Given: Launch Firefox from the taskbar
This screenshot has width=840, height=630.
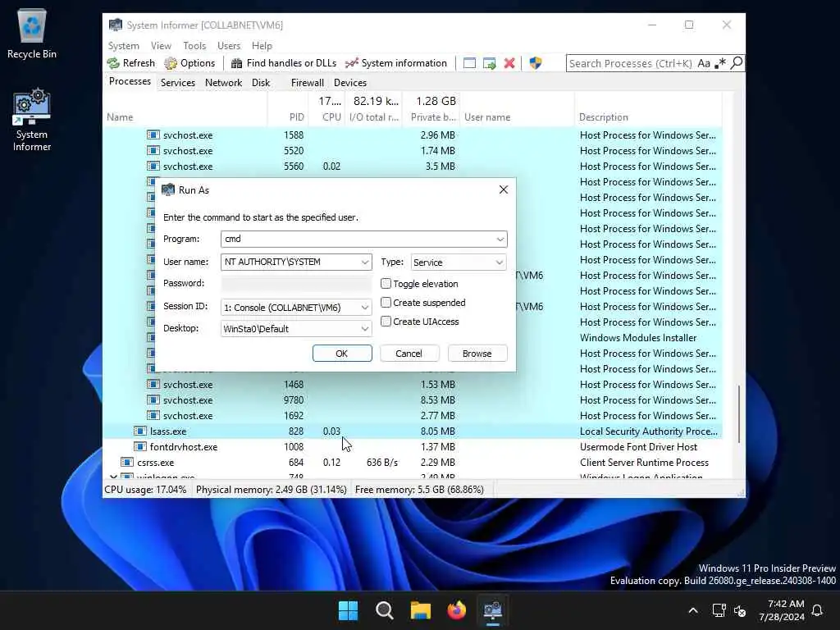Looking at the screenshot, I should [x=456, y=610].
